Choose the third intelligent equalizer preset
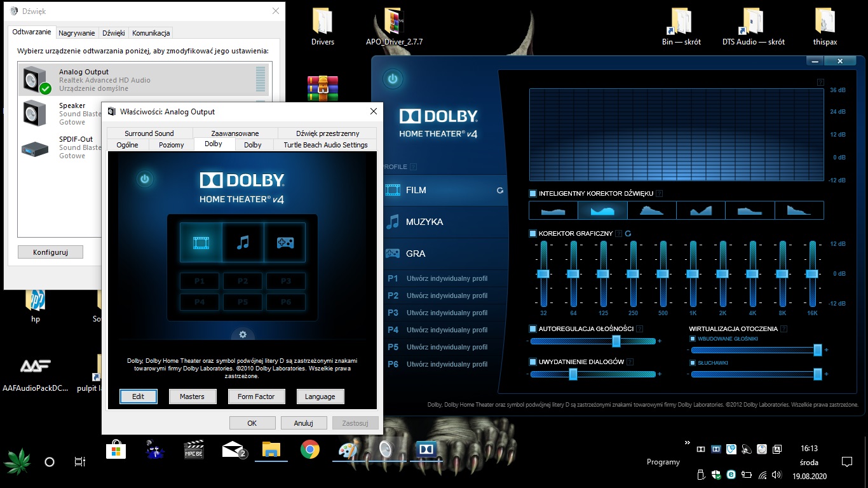The image size is (868, 488). pos(652,210)
